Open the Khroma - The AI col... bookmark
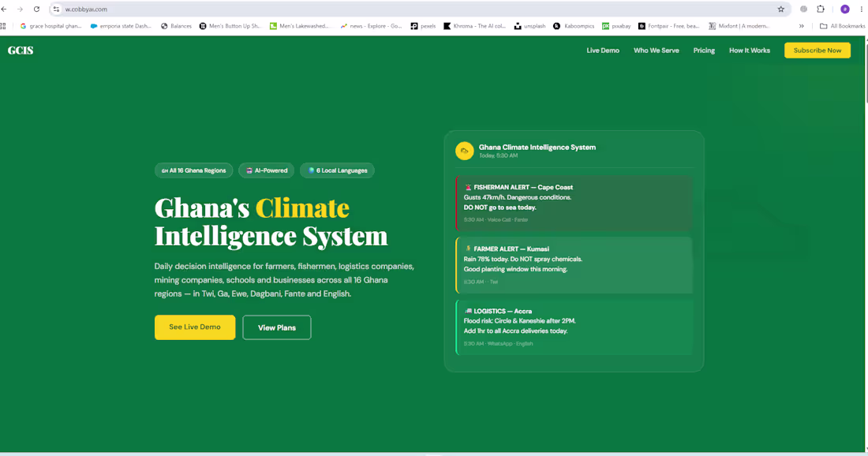Viewport: 868px width, 456px height. (474, 26)
